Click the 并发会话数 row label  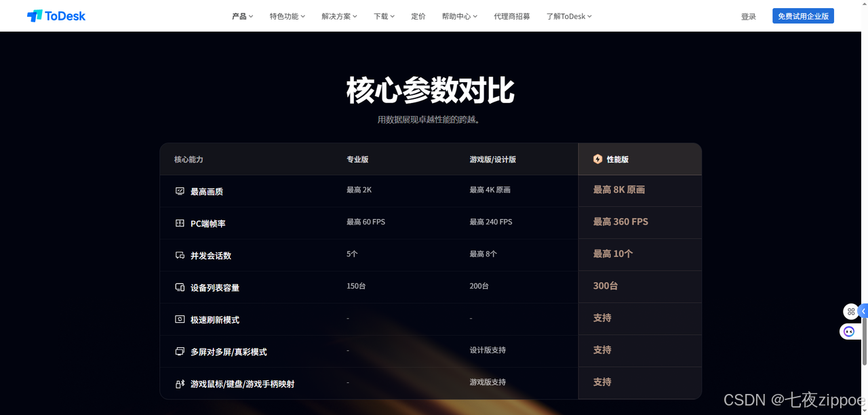point(211,256)
